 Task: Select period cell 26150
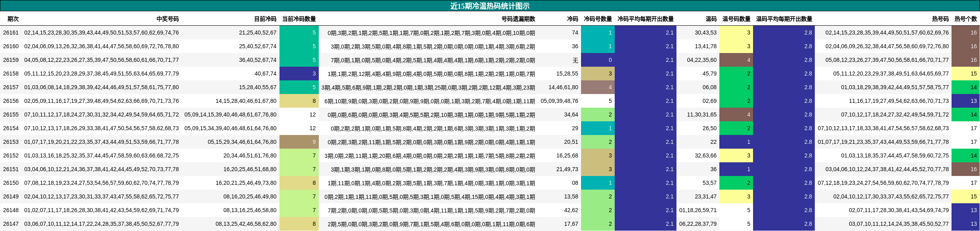coord(11,183)
